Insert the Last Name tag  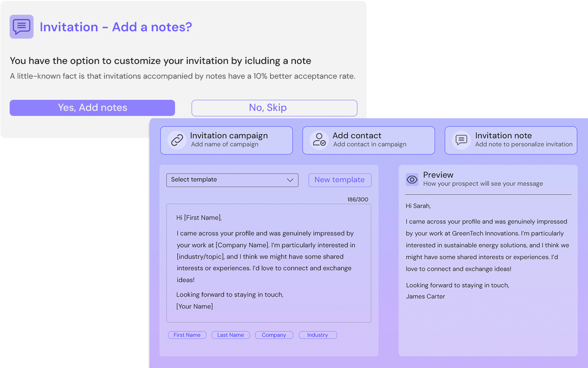(x=231, y=335)
